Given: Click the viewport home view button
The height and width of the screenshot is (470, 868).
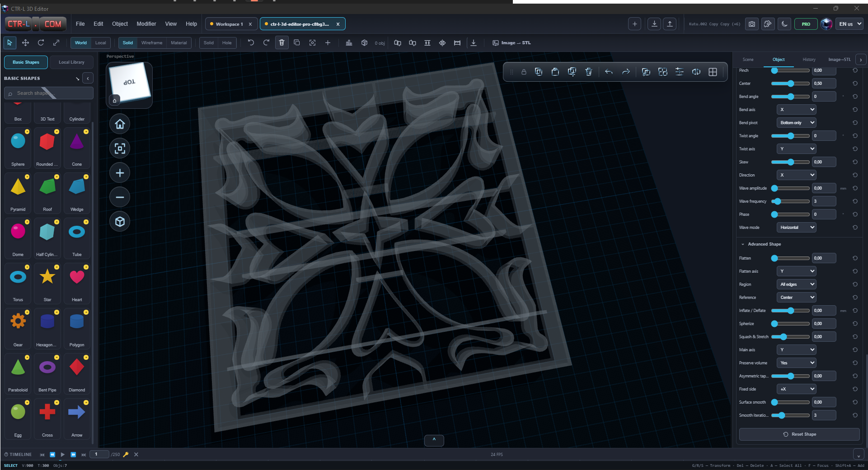Looking at the screenshot, I should 120,124.
